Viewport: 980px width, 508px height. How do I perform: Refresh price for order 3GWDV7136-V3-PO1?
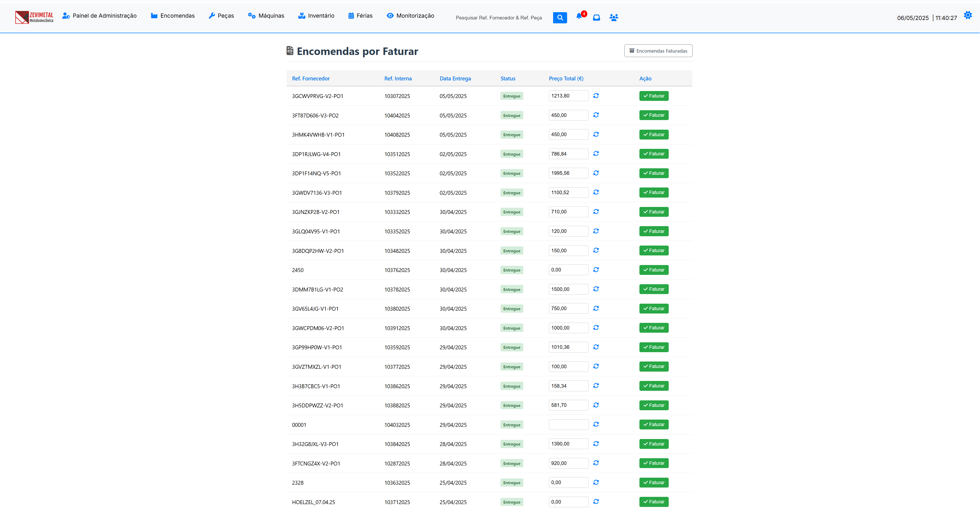tap(596, 192)
